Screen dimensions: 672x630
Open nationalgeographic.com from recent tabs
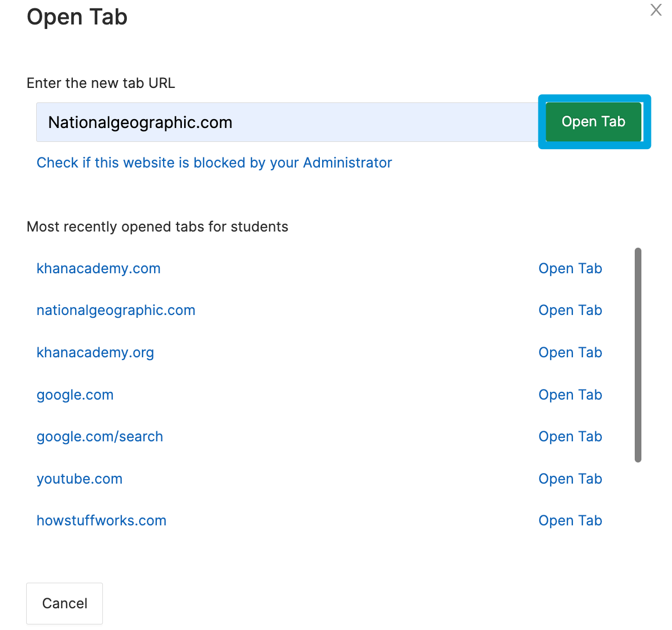click(x=116, y=310)
